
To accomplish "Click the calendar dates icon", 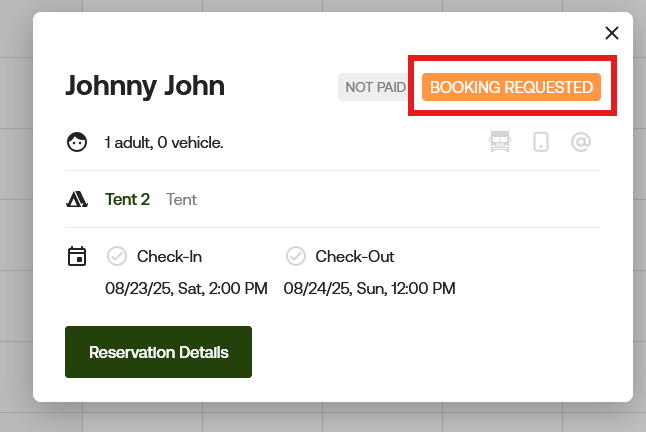I will click(77, 256).
